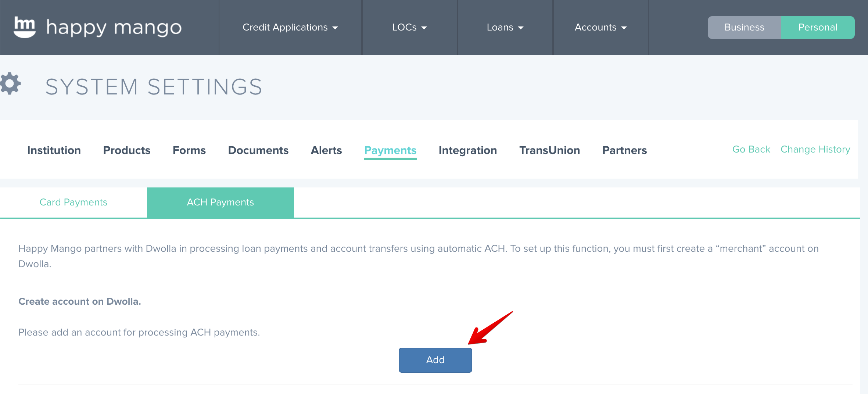Expand the Loans dropdown menu

505,28
